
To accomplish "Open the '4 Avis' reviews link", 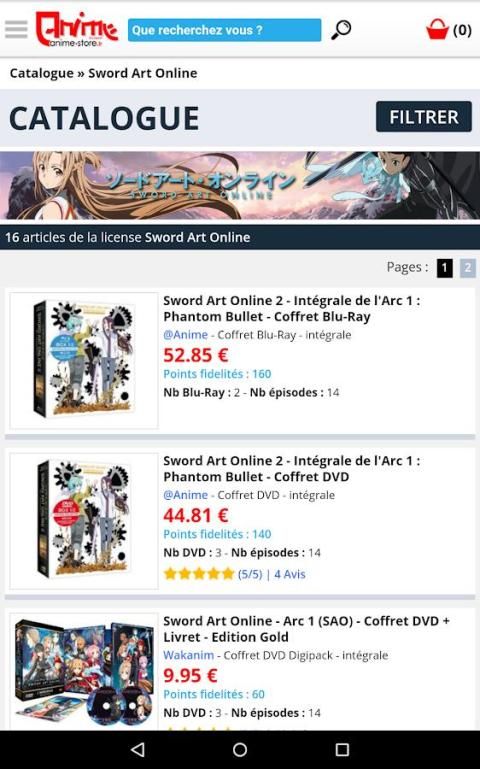I will click(x=290, y=574).
